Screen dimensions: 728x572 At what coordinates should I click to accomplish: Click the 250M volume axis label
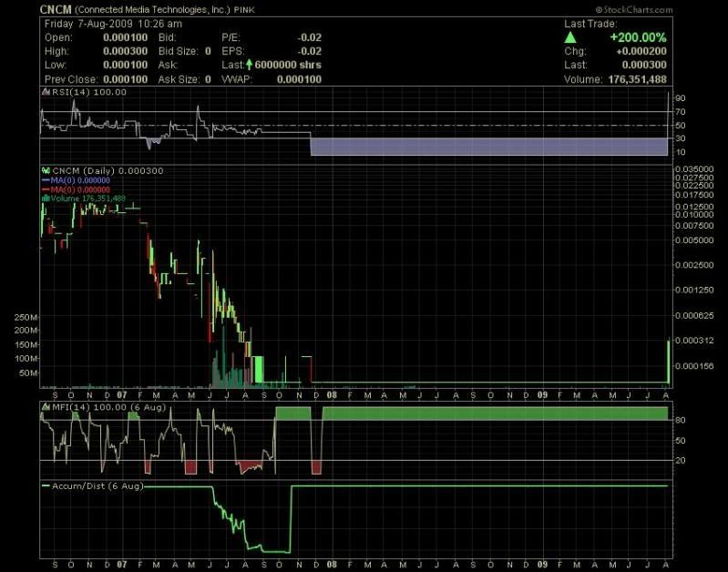[x=26, y=318]
